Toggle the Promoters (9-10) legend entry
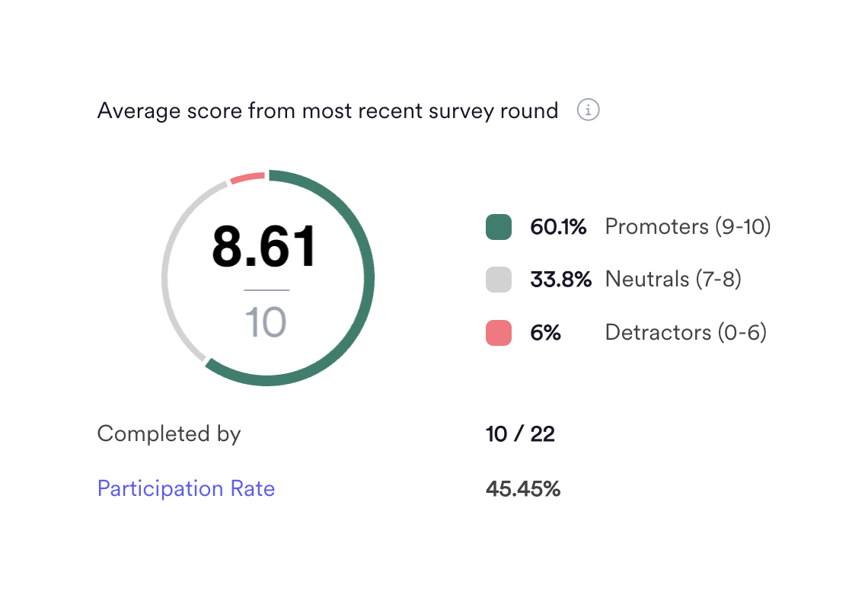The height and width of the screenshot is (598, 868). click(x=688, y=226)
